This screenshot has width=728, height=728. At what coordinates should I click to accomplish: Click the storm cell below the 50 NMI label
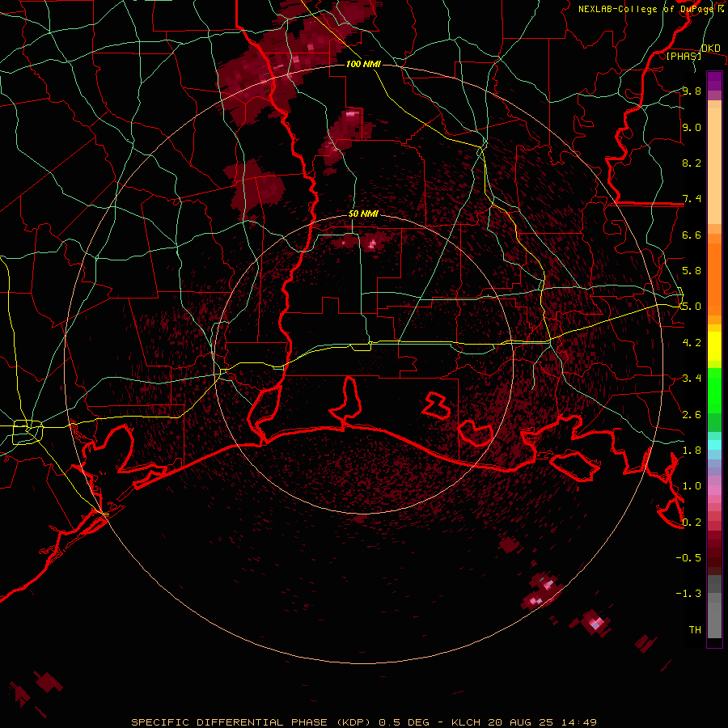coord(372,243)
